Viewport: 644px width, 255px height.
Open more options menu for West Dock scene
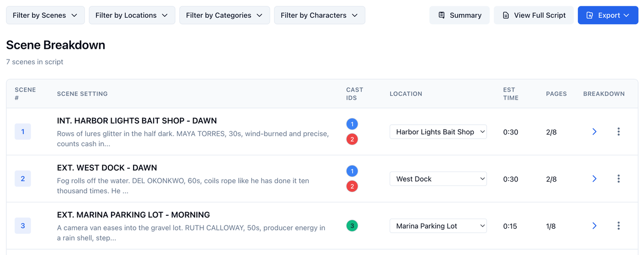619,179
